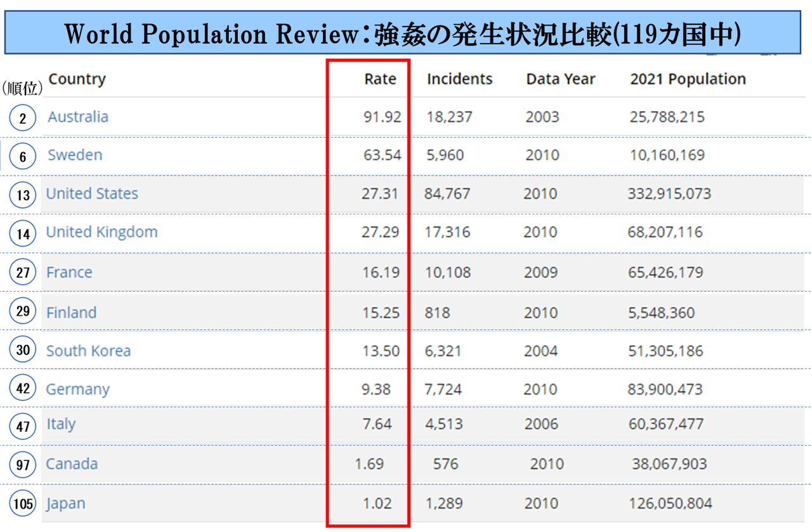The width and height of the screenshot is (812, 532).
Task: Select the incidents count 18,237
Action: click(x=449, y=117)
